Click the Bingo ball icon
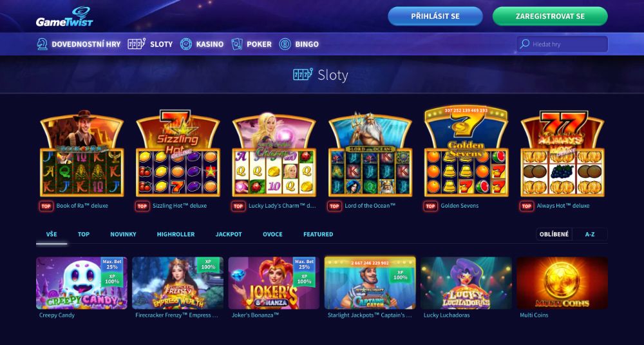 [285, 44]
